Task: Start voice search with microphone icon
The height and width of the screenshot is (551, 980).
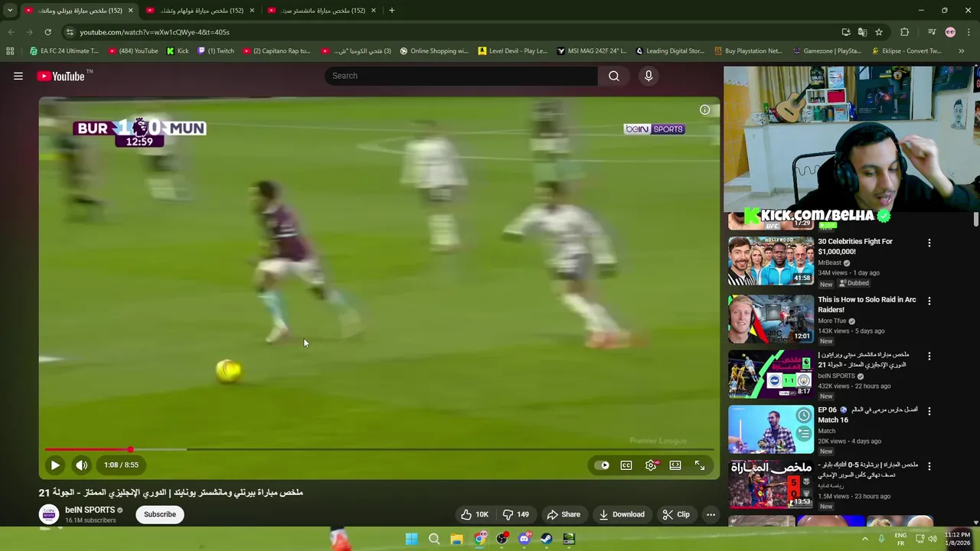Action: (x=648, y=76)
